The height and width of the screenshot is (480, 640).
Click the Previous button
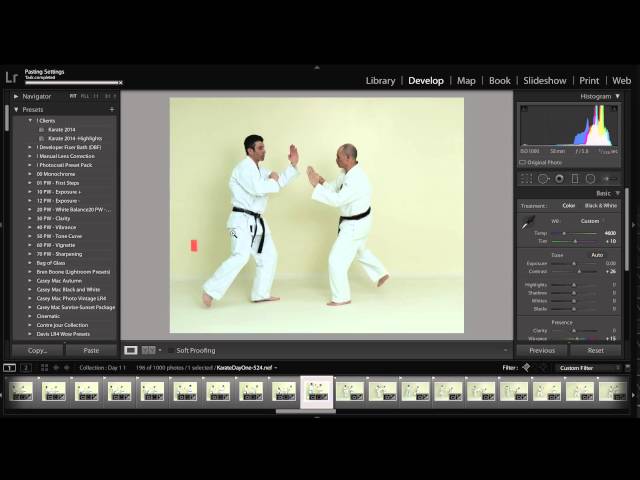(542, 350)
